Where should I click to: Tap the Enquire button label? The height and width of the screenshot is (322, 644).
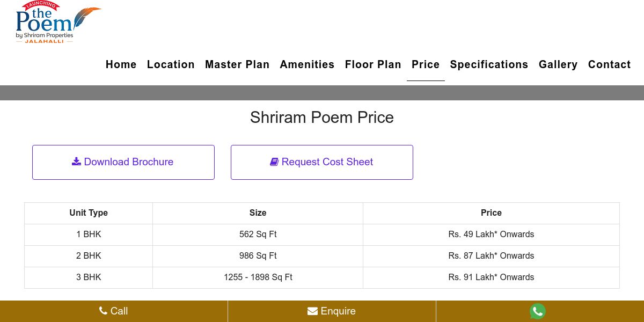(338, 311)
